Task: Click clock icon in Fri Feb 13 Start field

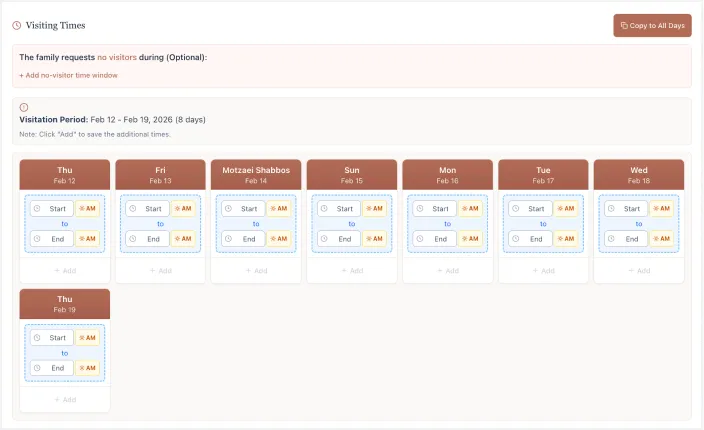Action: coord(133,209)
